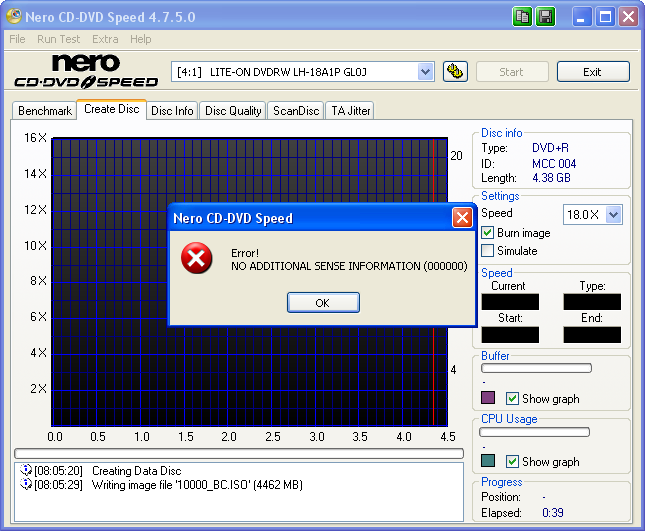
Task: Switch to the TA Jitter tab
Action: click(x=350, y=111)
